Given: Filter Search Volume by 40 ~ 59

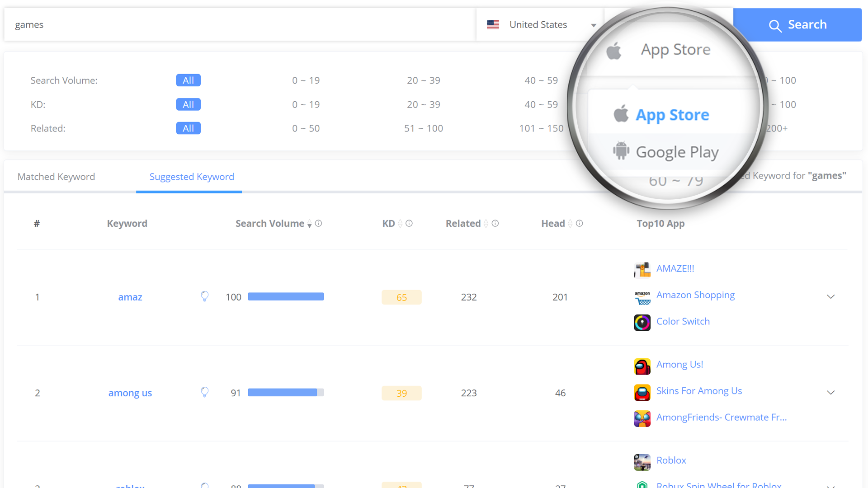Looking at the screenshot, I should pos(541,80).
